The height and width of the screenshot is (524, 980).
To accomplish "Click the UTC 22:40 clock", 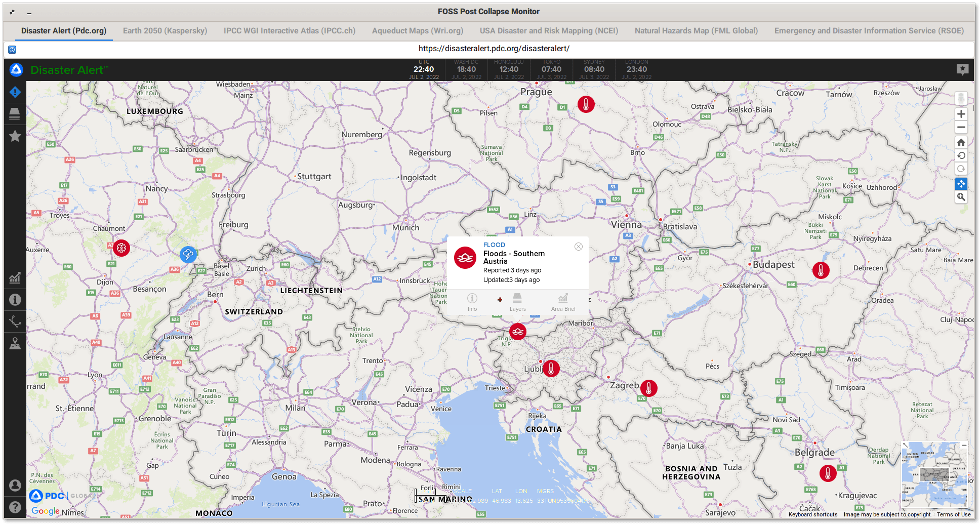I will (424, 69).
